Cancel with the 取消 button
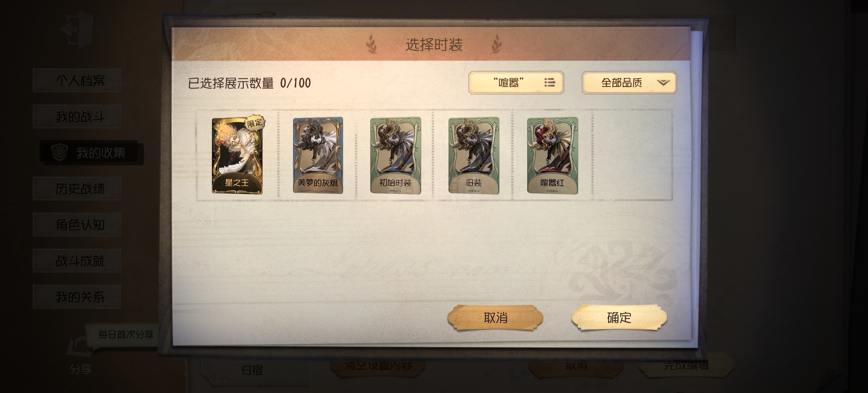868x393 pixels. pyautogui.click(x=495, y=318)
